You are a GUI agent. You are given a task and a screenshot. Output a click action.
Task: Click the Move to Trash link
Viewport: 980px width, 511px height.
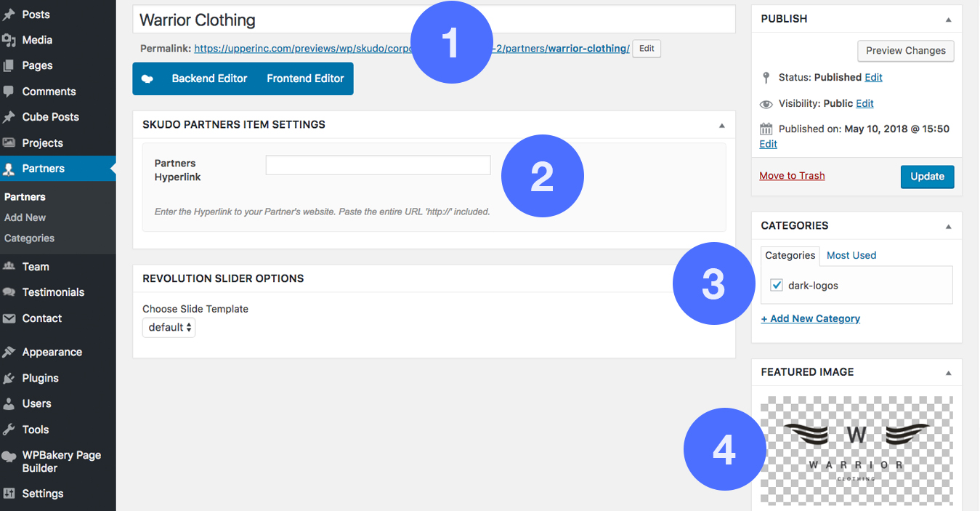(x=792, y=176)
